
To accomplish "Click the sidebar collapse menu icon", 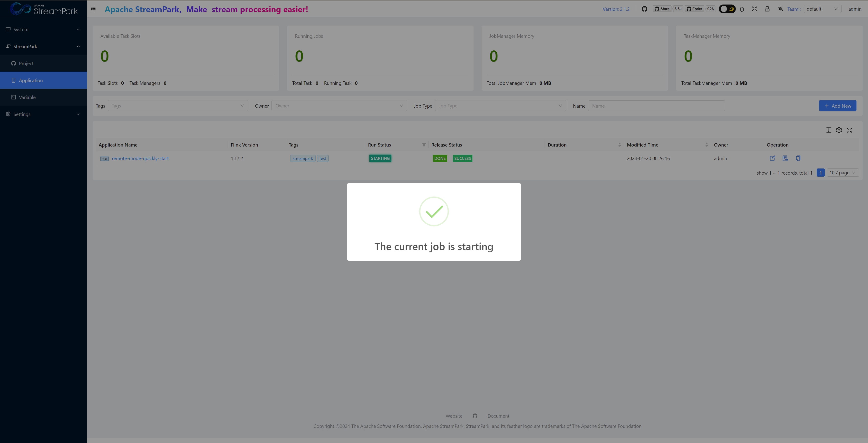I will [93, 9].
